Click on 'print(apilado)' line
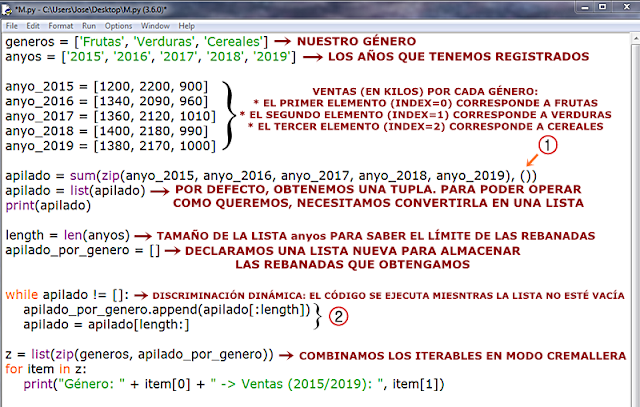The image size is (640, 407). [48, 205]
